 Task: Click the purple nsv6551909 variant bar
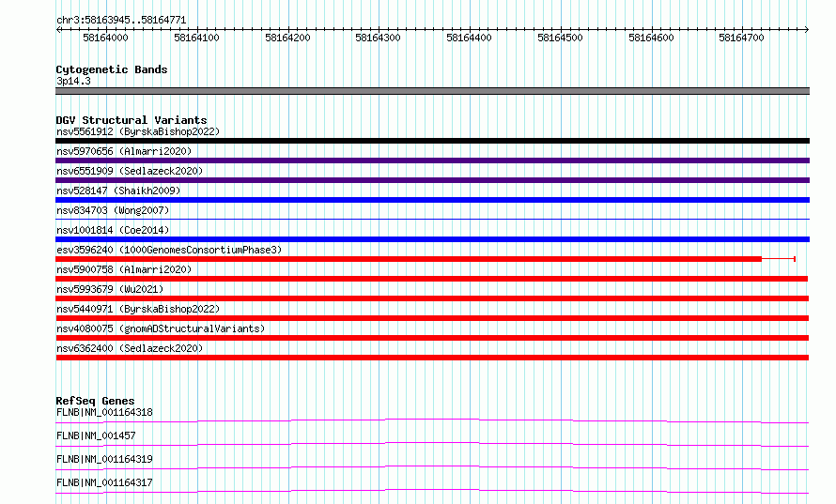[x=432, y=180]
